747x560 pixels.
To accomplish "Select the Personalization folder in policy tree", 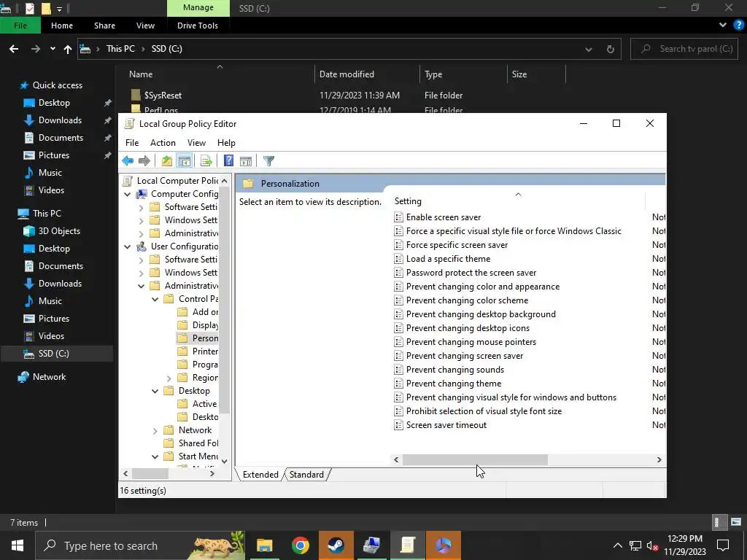I will (198, 338).
